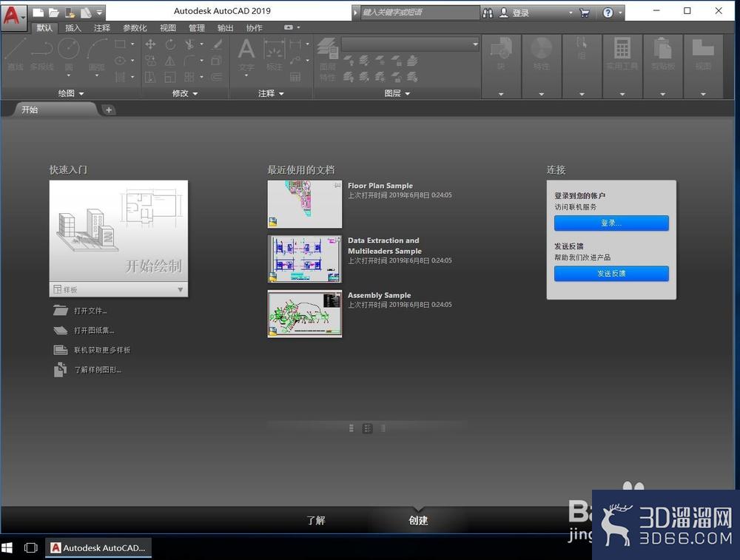
Task: Select the Dimension (标注) tool
Action: 275,55
